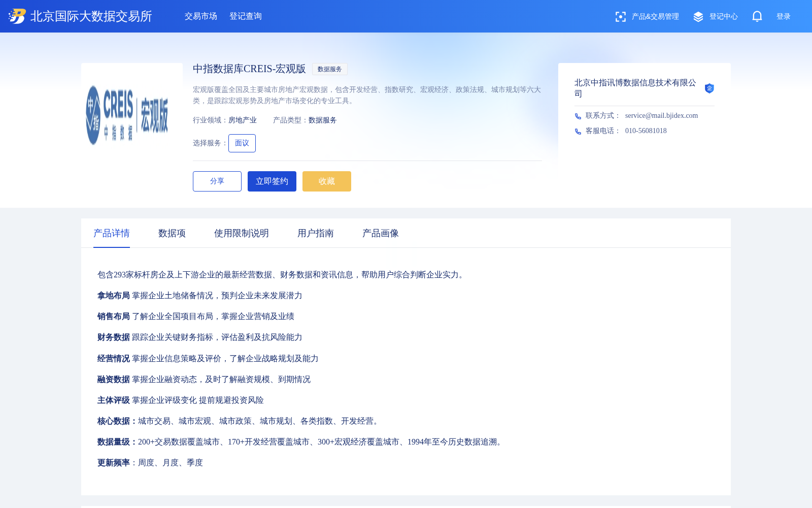Click the 数据量级 description line
The height and width of the screenshot is (508, 812).
coord(301,442)
